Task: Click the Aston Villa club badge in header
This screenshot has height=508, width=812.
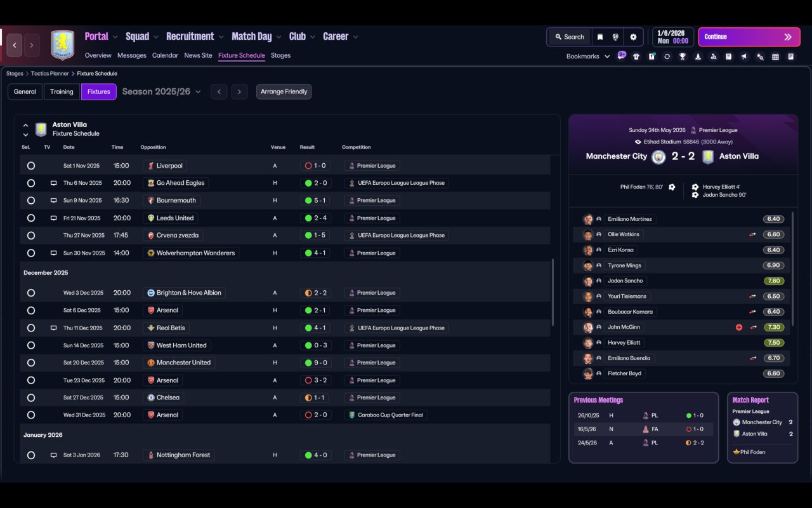Action: (63, 45)
